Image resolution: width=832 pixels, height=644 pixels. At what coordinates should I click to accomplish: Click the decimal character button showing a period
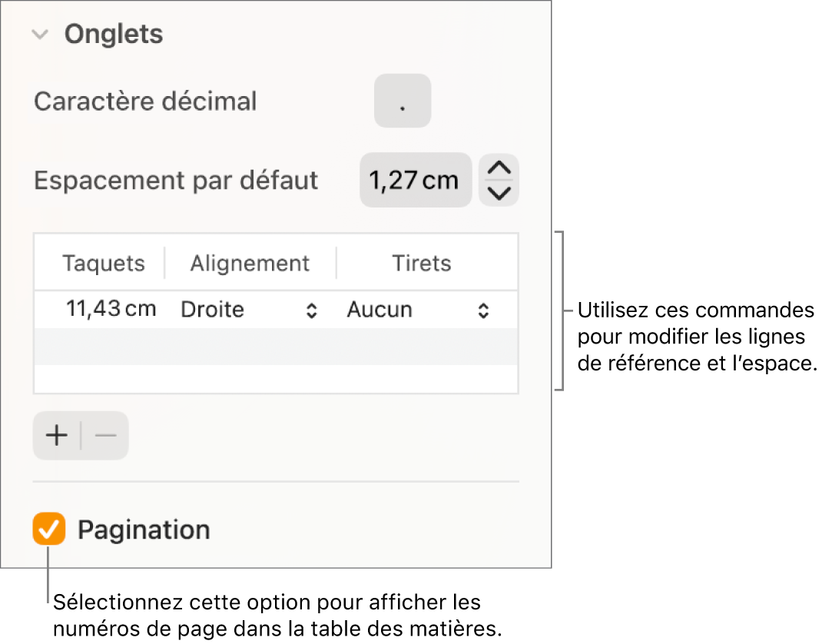pyautogui.click(x=402, y=101)
